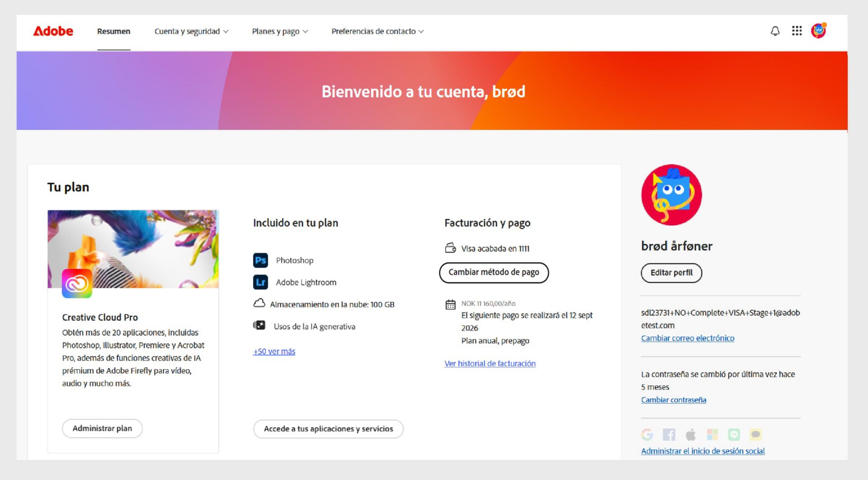Click the Adobe logo
Viewport: 868px width, 480px height.
(x=53, y=31)
